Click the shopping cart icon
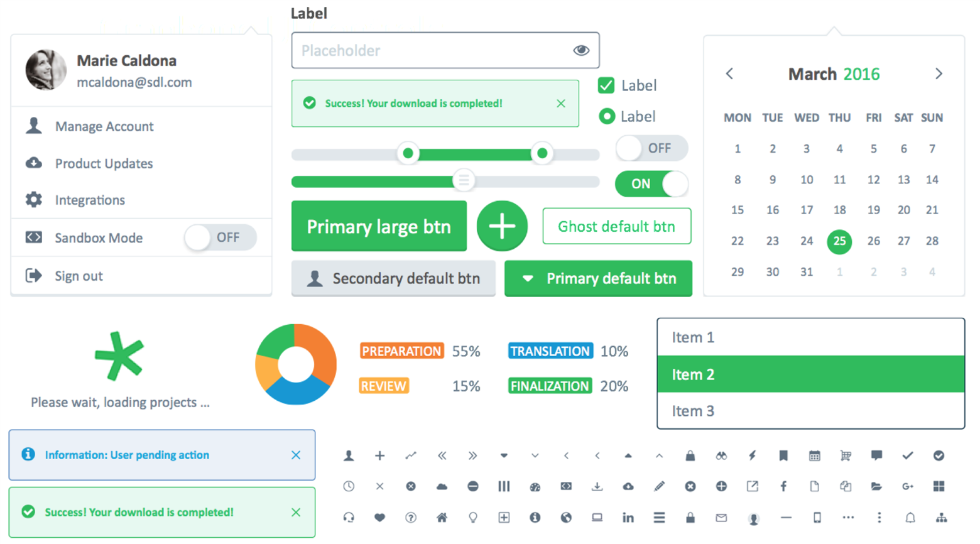This screenshot has width=980, height=544. pos(846,456)
